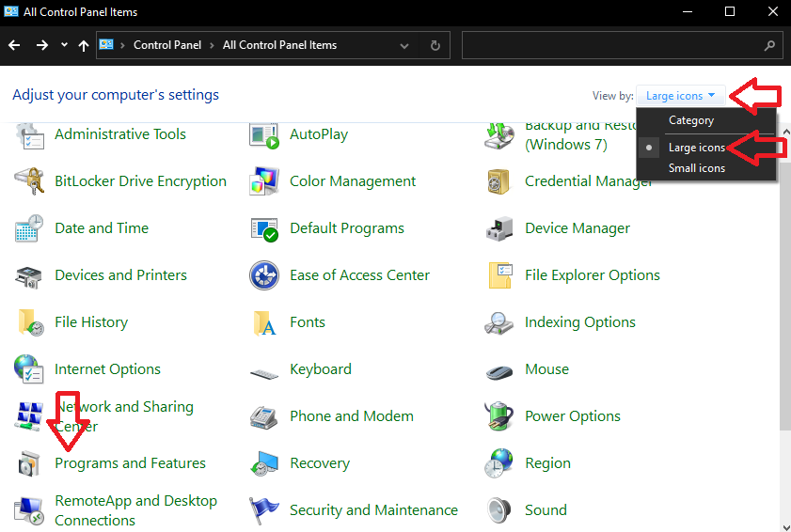Click the Device Manager icon
This screenshot has width=791, height=532.
pos(499,228)
